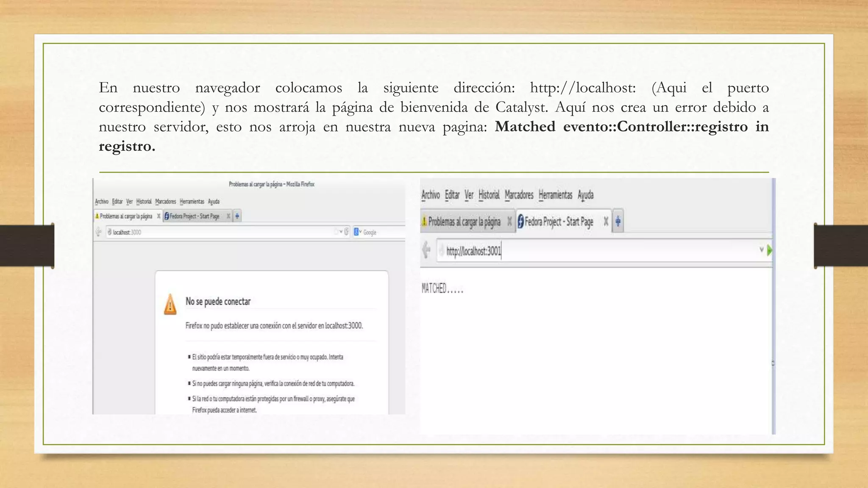Screen dimensions: 868x488
Task: Open Ver menu in right Firefox window
Action: click(469, 195)
